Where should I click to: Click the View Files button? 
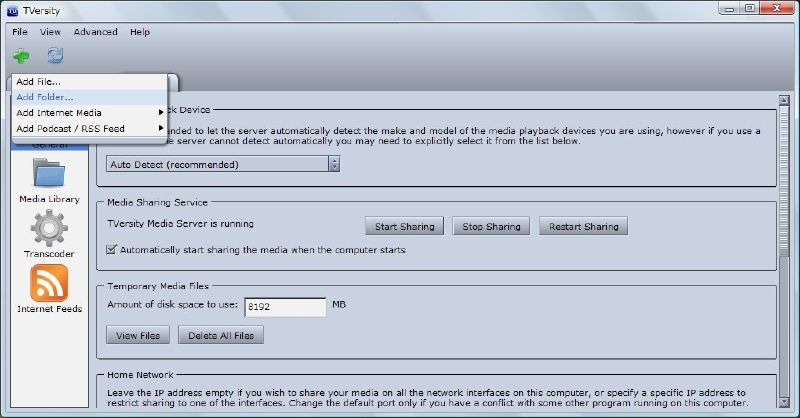(x=138, y=335)
